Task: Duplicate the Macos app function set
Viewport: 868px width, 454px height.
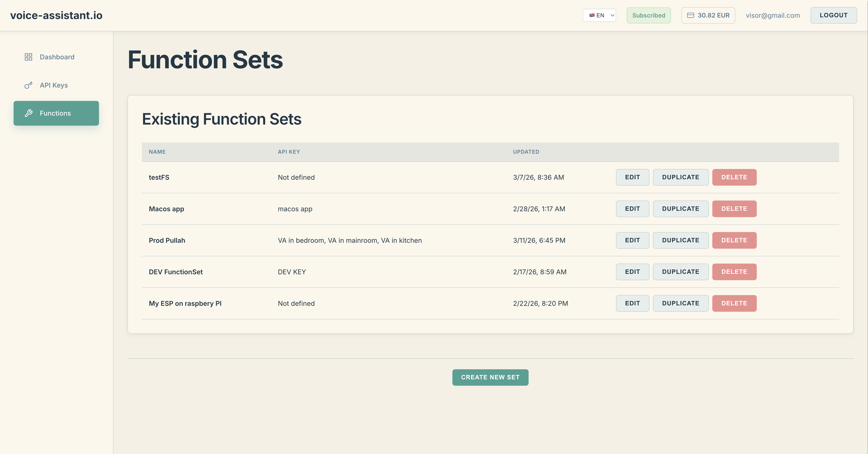Action: pyautogui.click(x=680, y=209)
